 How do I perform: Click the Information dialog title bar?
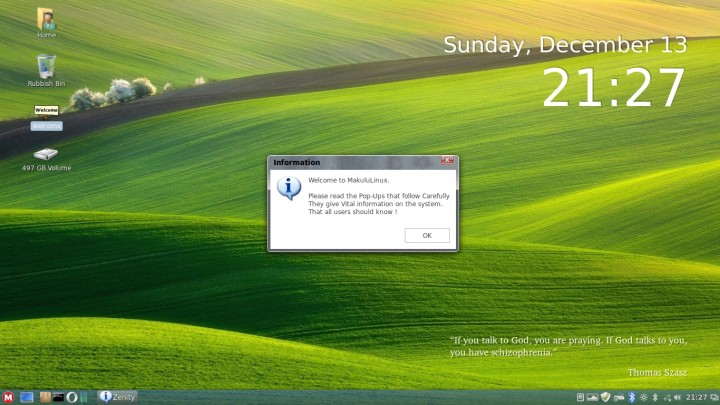pos(356,162)
